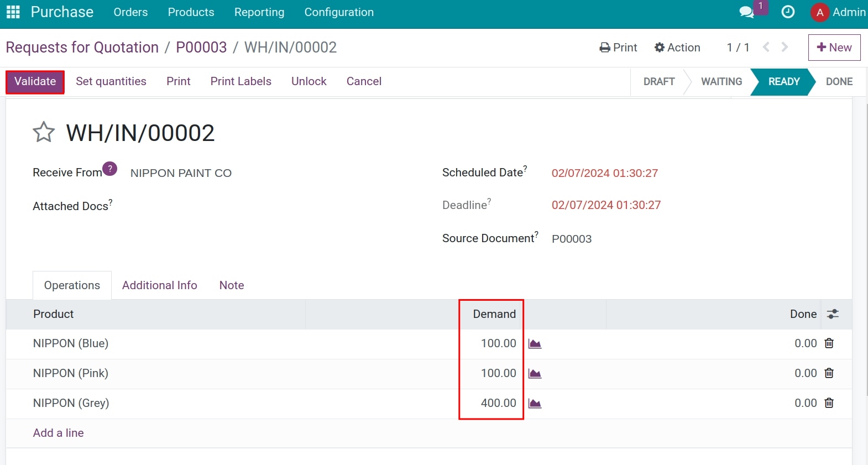This screenshot has height=465, width=868.
Task: Open the apps grid menu icon
Action: [13, 12]
